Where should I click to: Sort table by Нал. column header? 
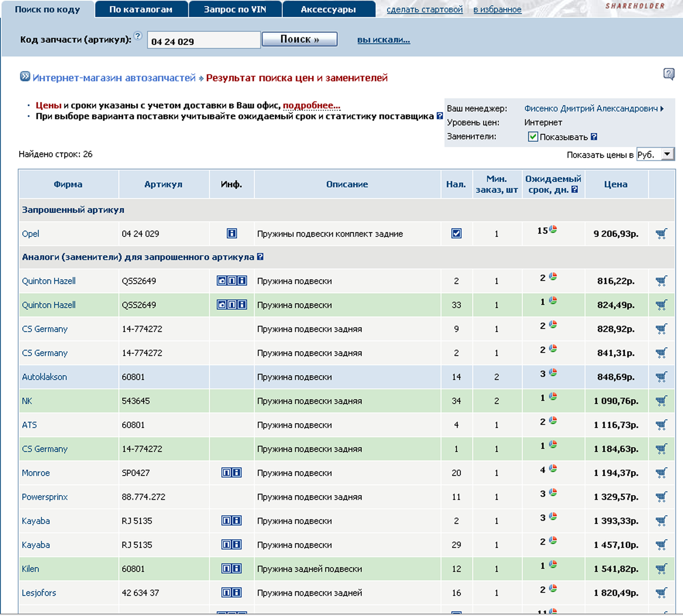tap(456, 184)
